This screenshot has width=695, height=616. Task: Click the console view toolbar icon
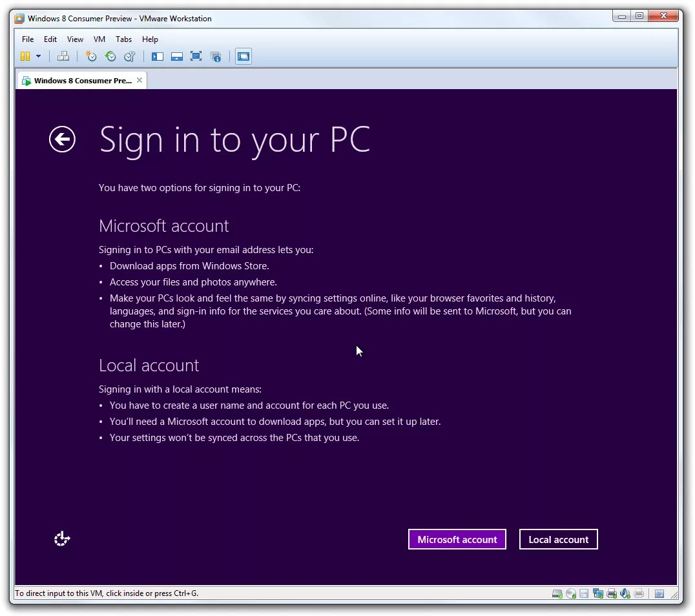point(244,56)
